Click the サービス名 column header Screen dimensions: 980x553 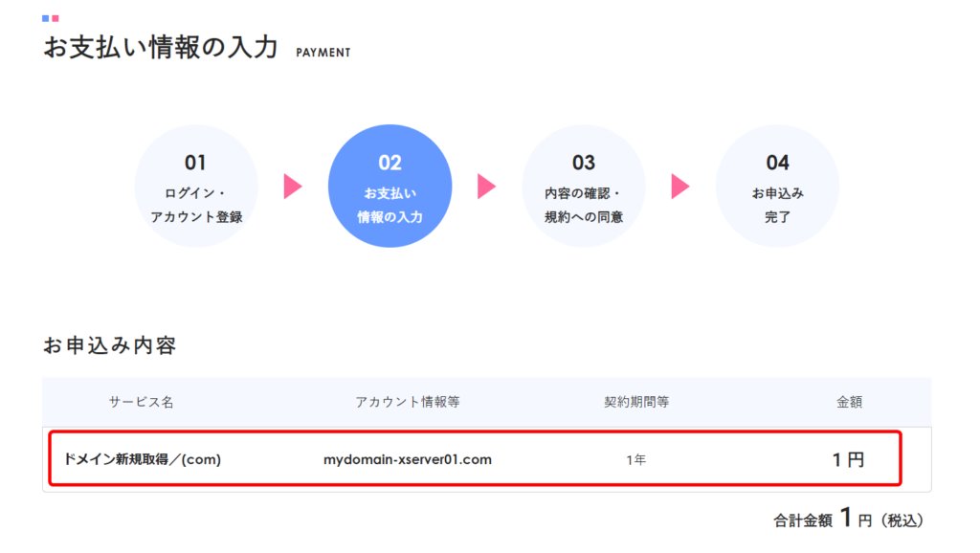click(142, 402)
